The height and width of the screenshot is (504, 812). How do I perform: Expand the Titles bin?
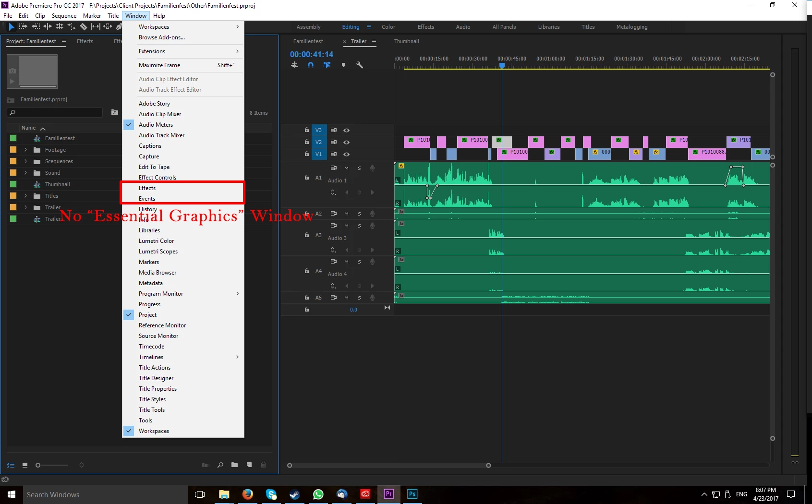(26, 196)
